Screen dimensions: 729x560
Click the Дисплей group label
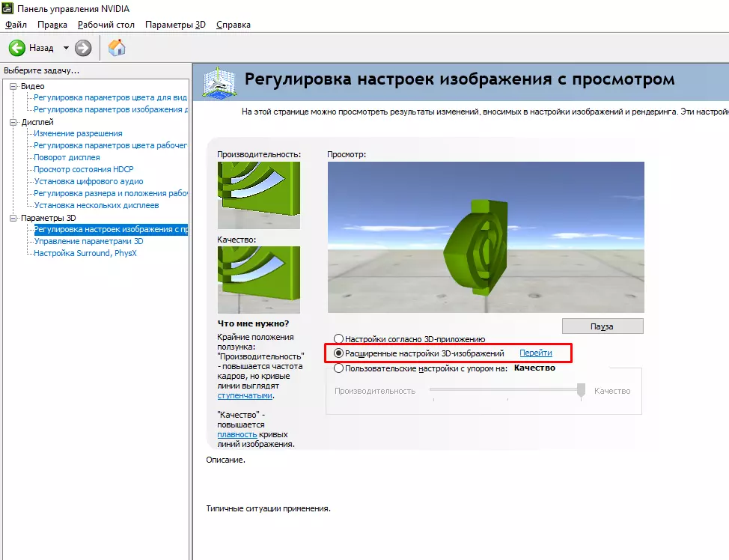(x=37, y=122)
